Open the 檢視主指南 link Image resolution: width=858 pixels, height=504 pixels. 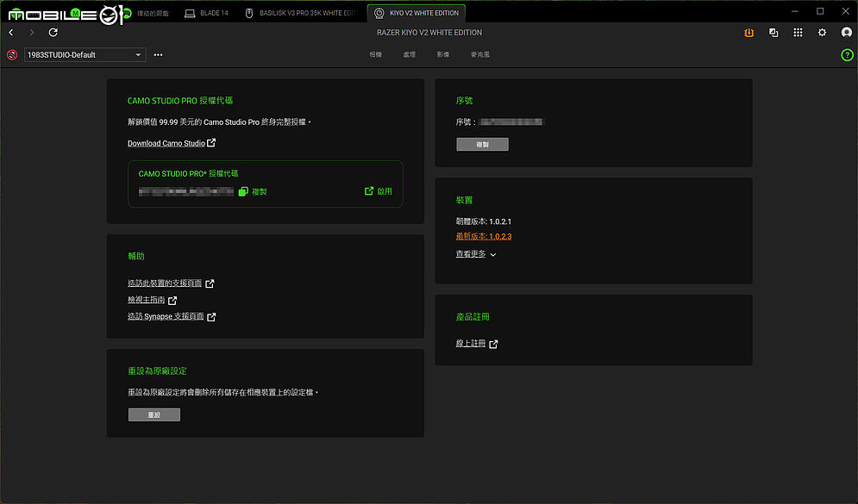click(x=146, y=300)
